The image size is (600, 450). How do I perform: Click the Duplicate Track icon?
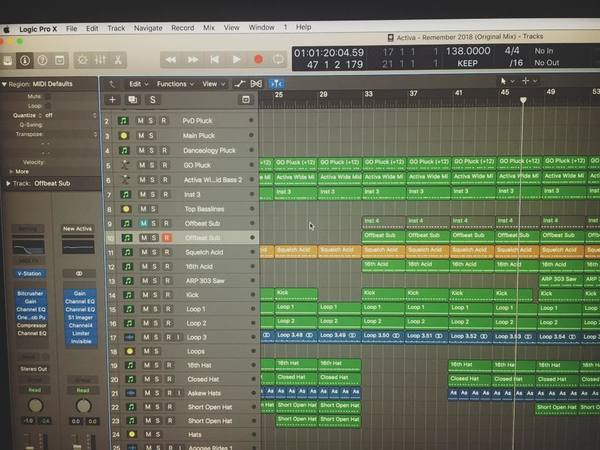pyautogui.click(x=132, y=100)
